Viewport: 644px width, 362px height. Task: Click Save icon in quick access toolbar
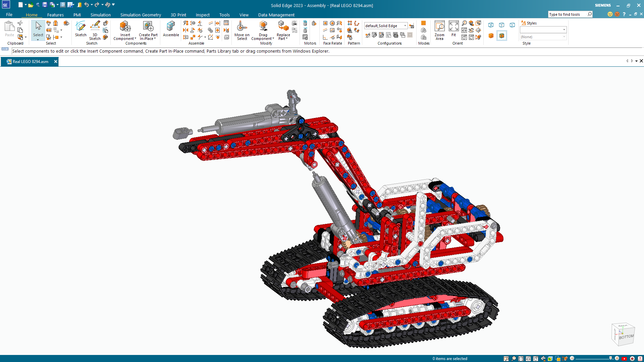coord(45,5)
